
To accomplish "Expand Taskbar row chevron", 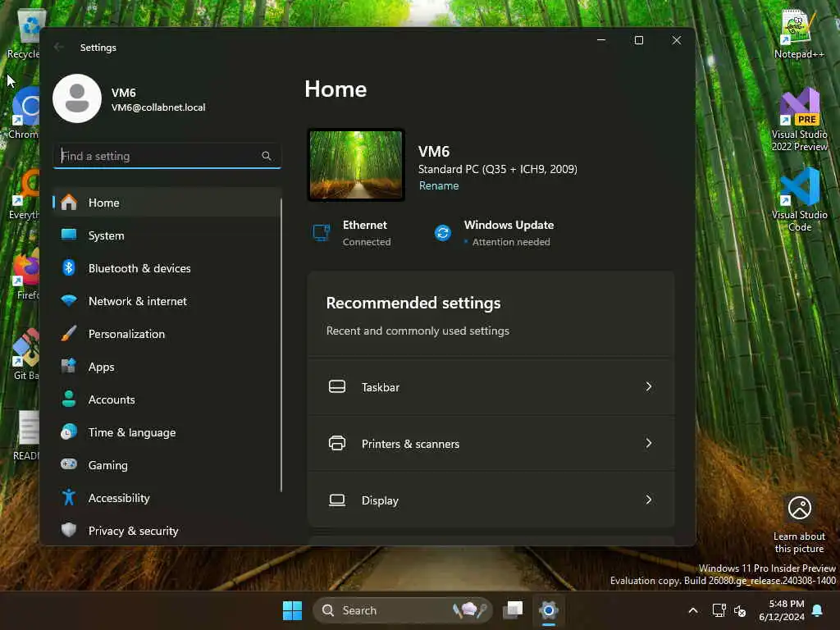I will [649, 386].
